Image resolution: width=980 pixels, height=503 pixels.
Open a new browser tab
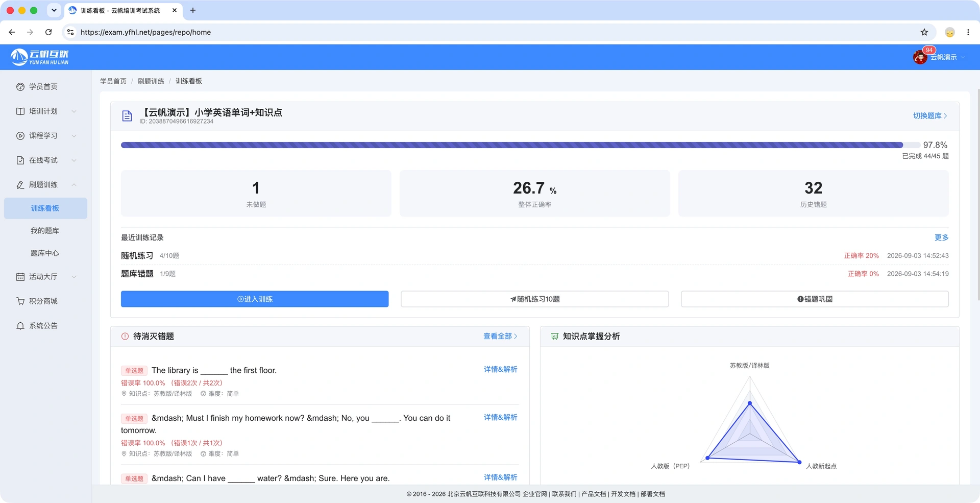193,10
